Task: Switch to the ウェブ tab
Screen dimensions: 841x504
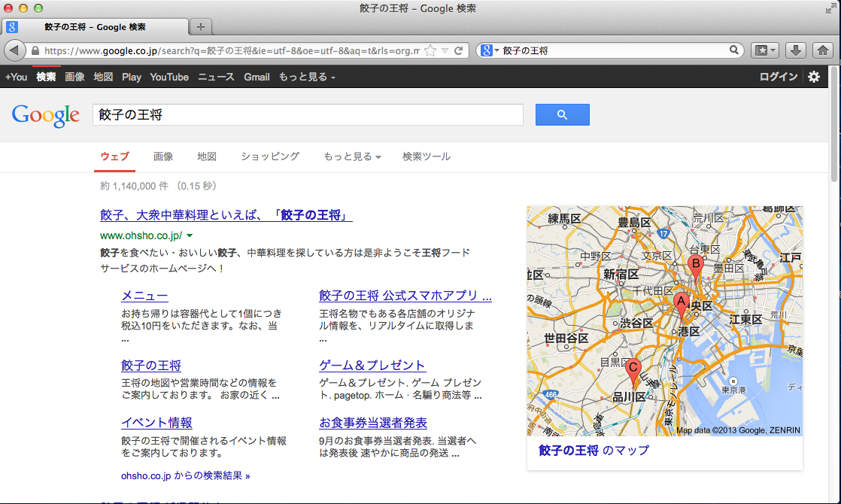Action: pyautogui.click(x=115, y=156)
